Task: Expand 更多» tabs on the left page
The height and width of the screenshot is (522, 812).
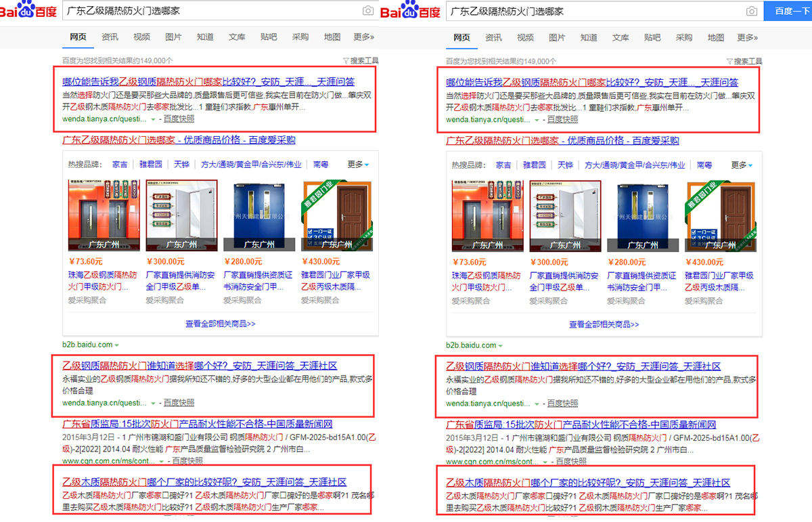Action: (363, 37)
